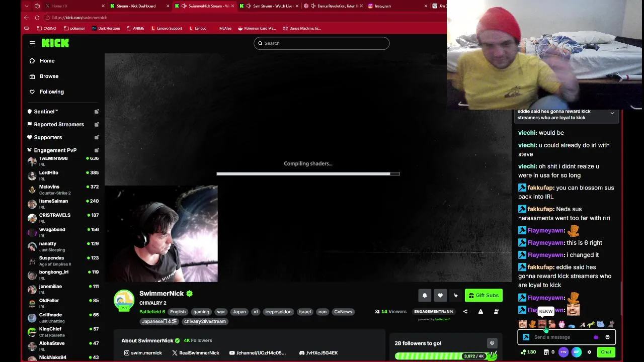This screenshot has height=362, width=644.
Task: Select the blue cat emote in emote bar
Action: click(600, 324)
